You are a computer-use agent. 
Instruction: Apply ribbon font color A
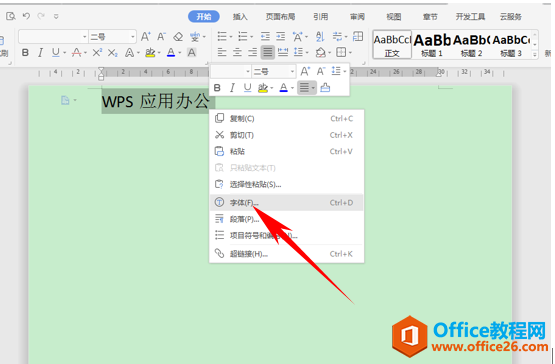tap(171, 53)
